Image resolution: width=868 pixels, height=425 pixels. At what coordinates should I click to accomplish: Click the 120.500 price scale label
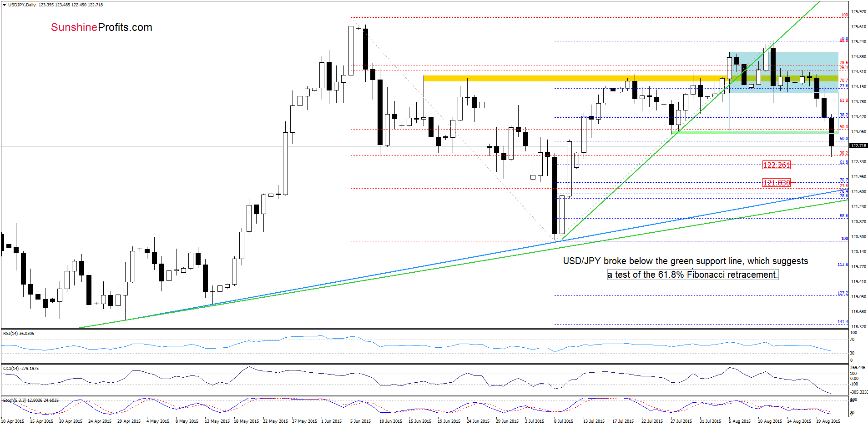tap(858, 237)
